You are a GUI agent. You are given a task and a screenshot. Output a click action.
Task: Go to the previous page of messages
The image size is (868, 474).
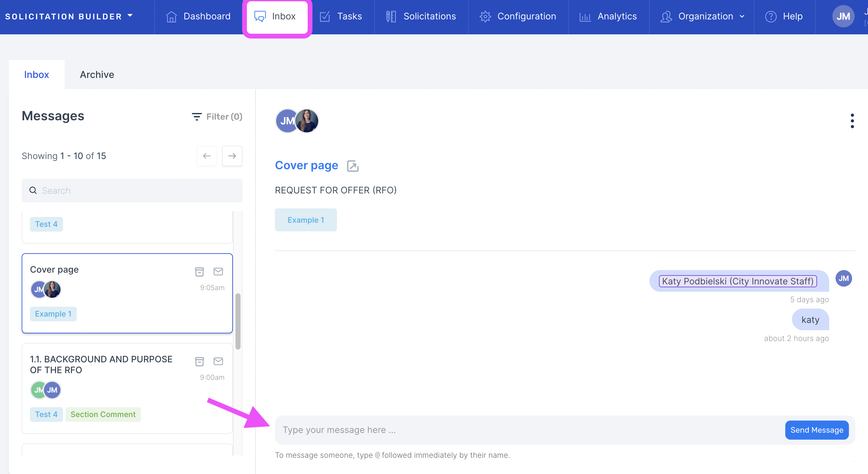tap(206, 156)
